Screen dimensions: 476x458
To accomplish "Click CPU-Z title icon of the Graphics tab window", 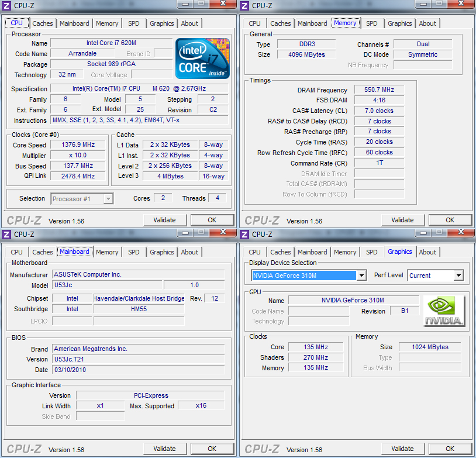I will point(244,234).
